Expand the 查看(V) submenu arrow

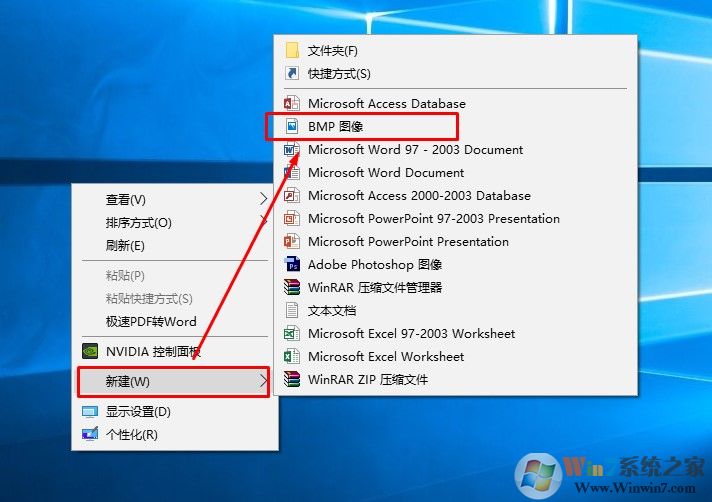click(263, 199)
